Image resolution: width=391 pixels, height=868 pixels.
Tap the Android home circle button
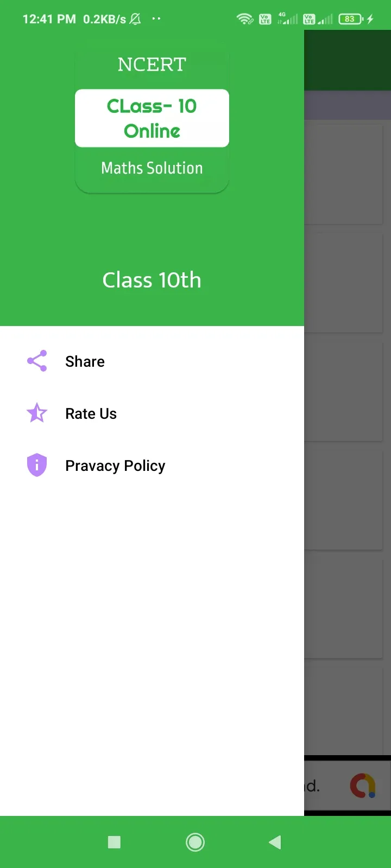(x=195, y=842)
